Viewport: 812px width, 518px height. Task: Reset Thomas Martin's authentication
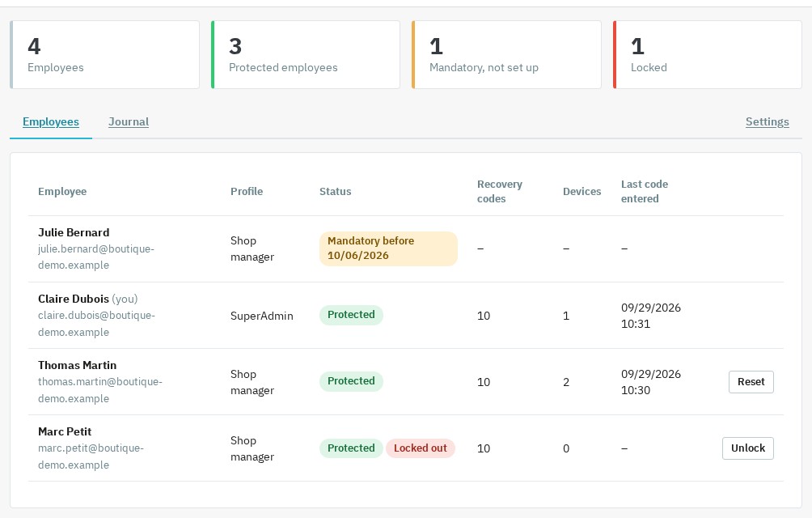(x=751, y=382)
